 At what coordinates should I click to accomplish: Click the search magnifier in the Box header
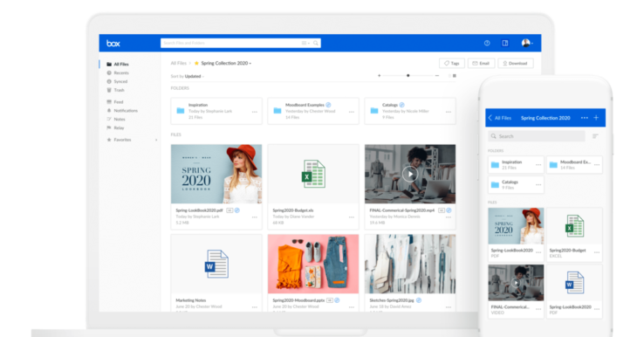pyautogui.click(x=315, y=43)
